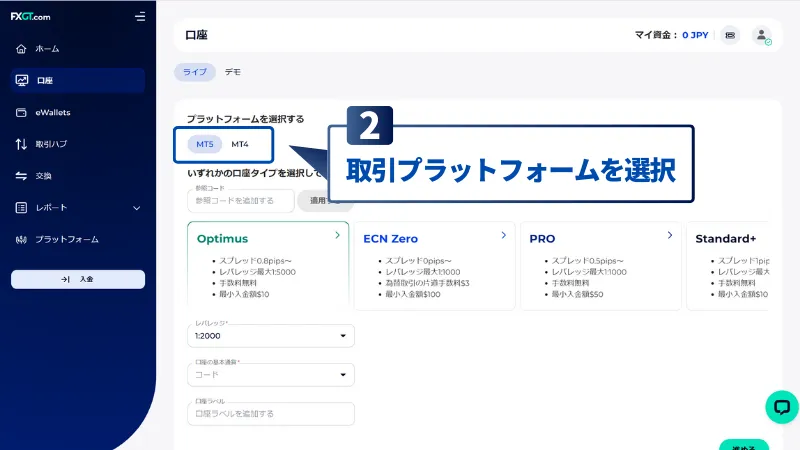Viewport: 800px width, 450px height.
Task: Click 'レバレッジ最大1:5000' in Optimus card
Action: pos(257,272)
